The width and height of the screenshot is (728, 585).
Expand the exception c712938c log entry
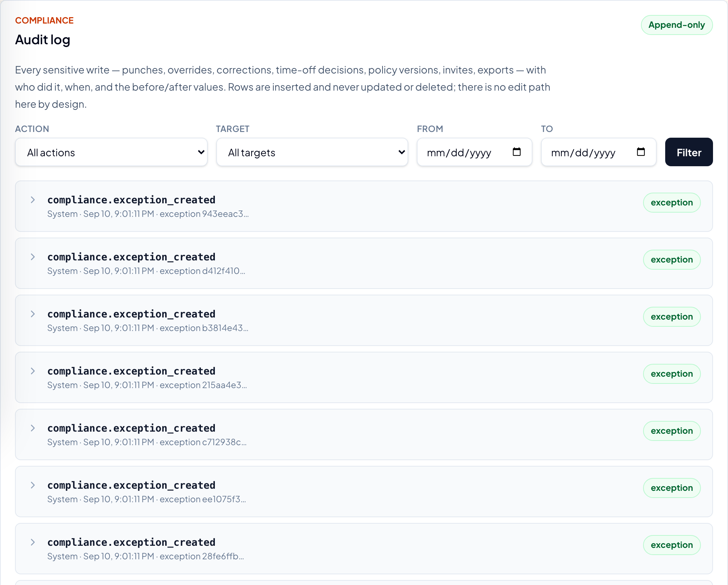coord(33,428)
